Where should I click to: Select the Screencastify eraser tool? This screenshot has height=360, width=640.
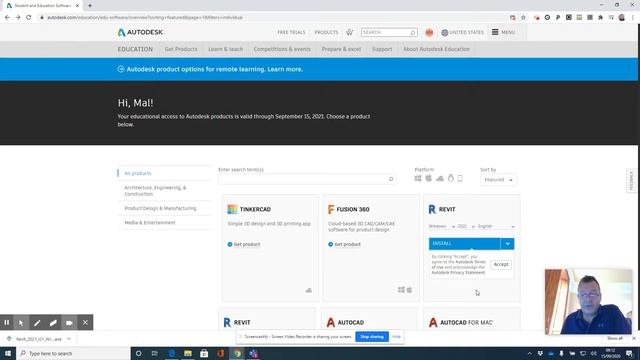tap(53, 322)
